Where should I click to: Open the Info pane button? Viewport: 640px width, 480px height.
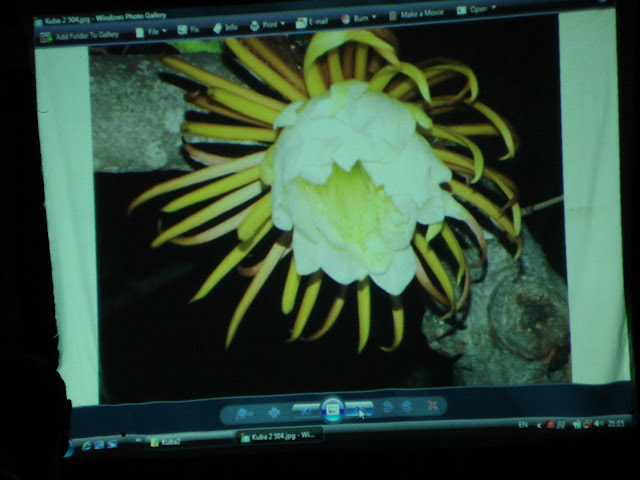[225, 28]
